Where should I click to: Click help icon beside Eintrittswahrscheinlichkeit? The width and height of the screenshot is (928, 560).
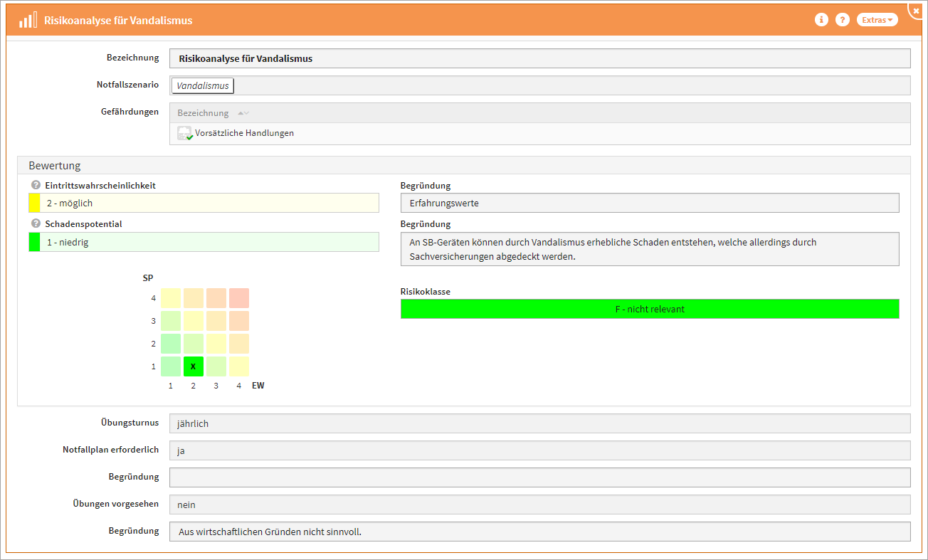point(36,185)
